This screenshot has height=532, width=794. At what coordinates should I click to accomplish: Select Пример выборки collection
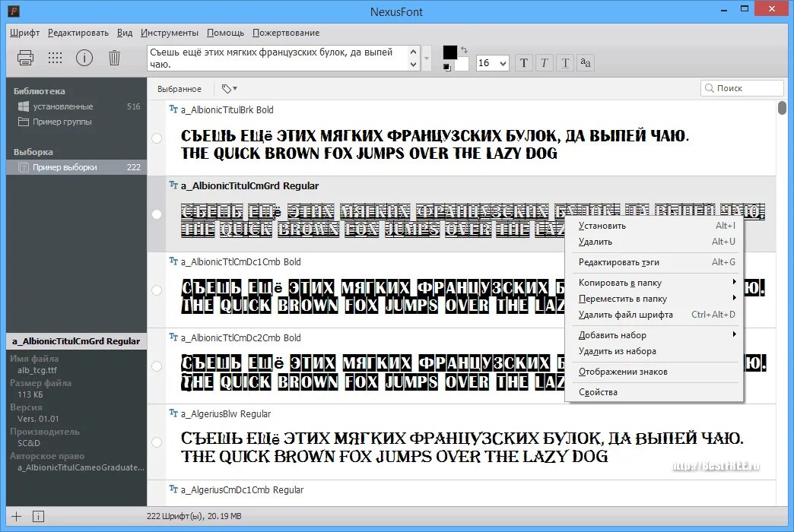[x=77, y=167]
